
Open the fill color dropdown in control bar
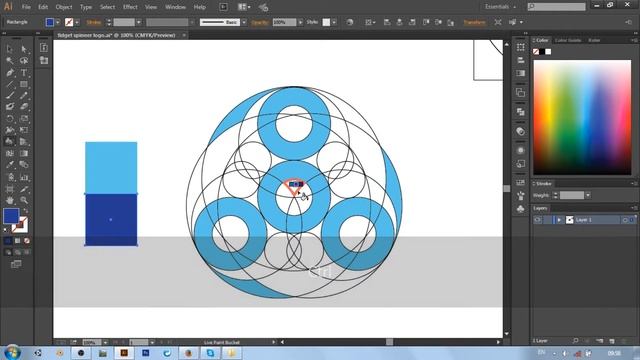pos(58,22)
